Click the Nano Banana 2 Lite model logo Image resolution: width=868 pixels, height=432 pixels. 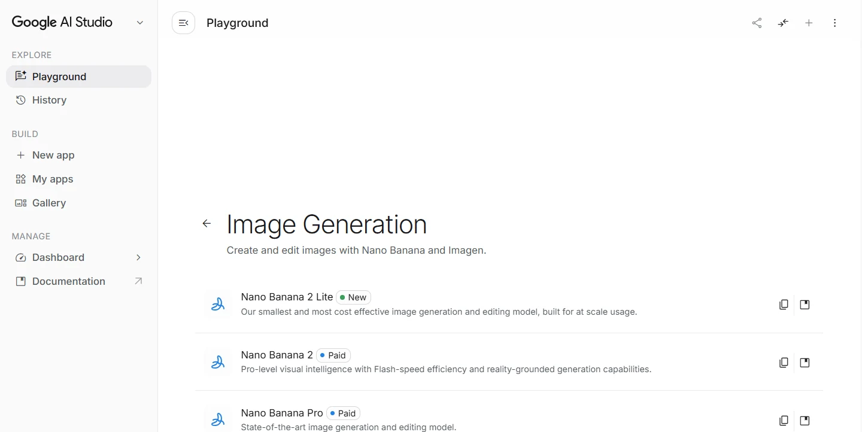(x=218, y=305)
